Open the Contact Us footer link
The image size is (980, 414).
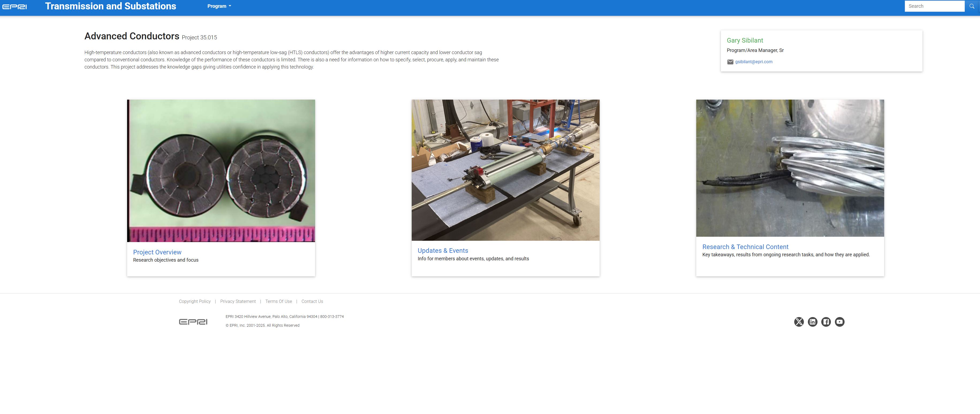point(312,301)
